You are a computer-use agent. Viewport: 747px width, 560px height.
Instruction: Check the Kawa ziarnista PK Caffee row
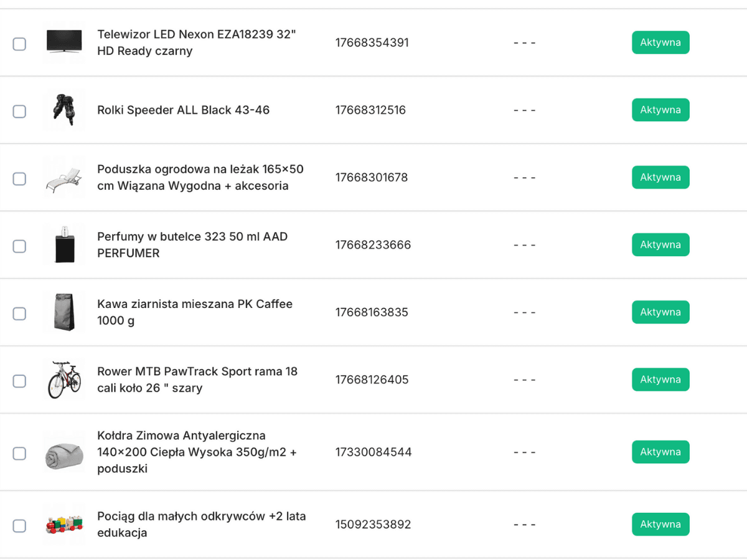(x=19, y=312)
